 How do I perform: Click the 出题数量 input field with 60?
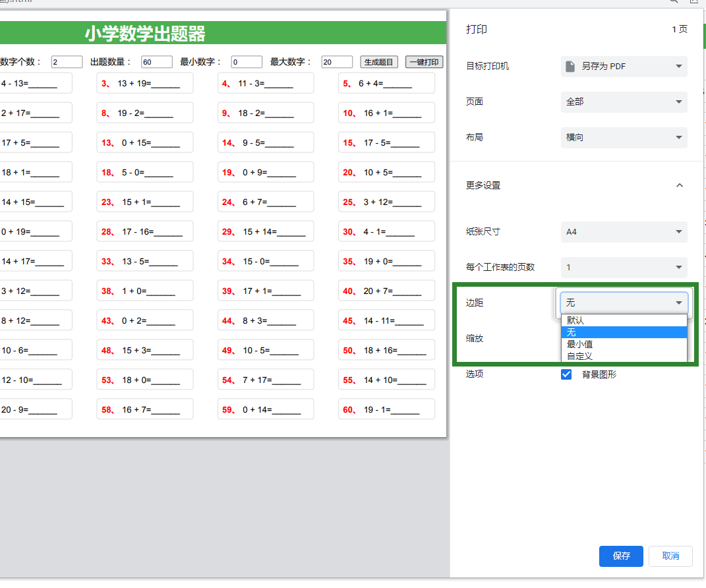pyautogui.click(x=157, y=62)
